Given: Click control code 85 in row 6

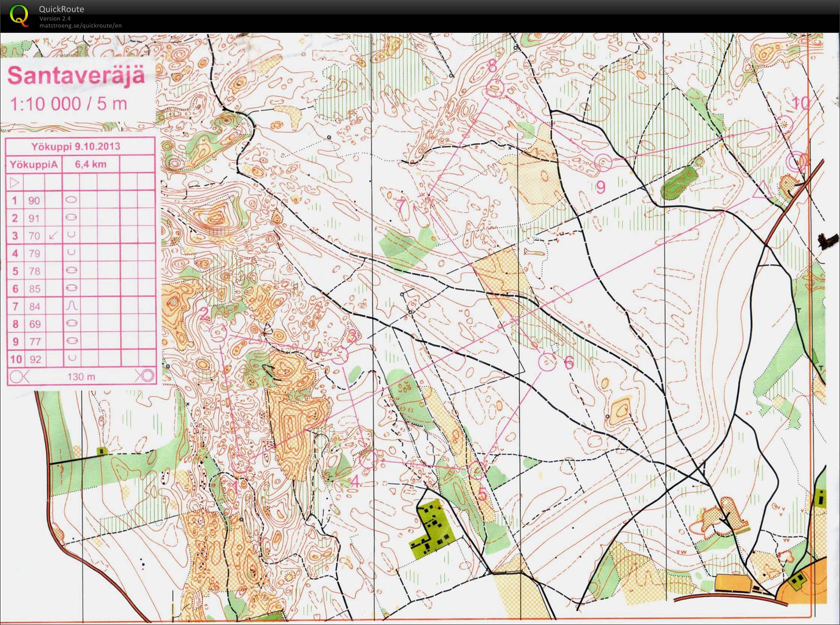Looking at the screenshot, I should (34, 289).
